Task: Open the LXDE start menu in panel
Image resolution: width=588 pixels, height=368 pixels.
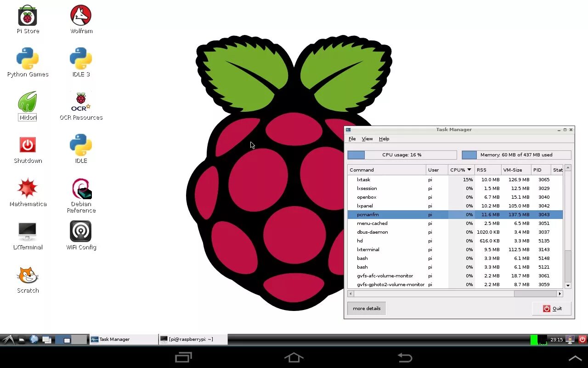Action: tap(7, 339)
